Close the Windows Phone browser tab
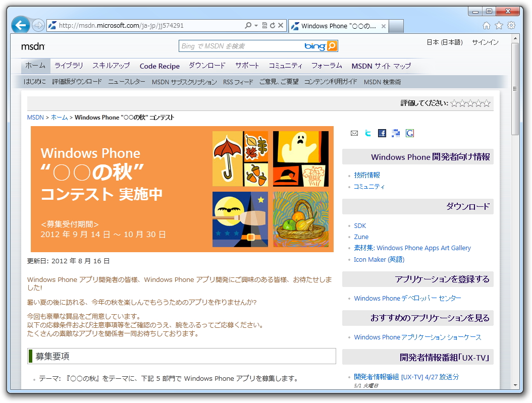This screenshot has height=403, width=532. pos(384,26)
